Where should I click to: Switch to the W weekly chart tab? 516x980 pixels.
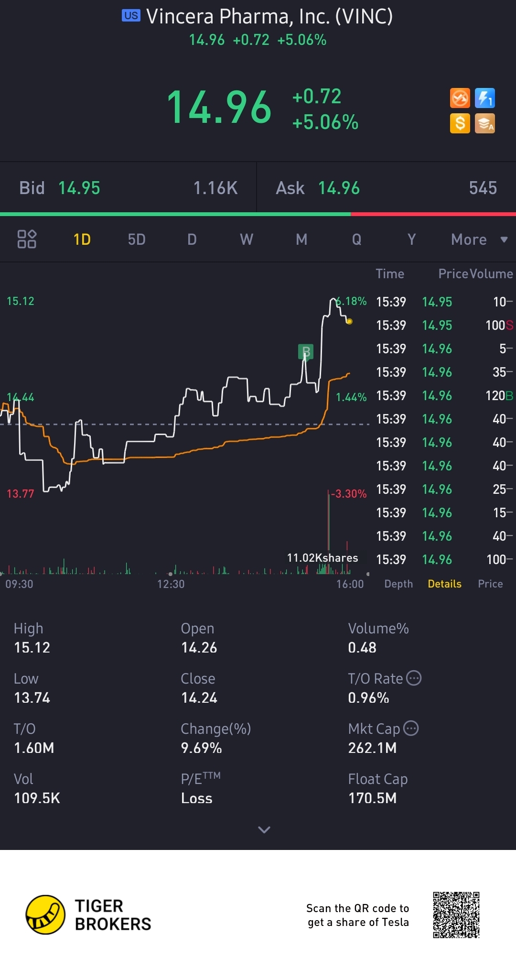[x=247, y=239]
